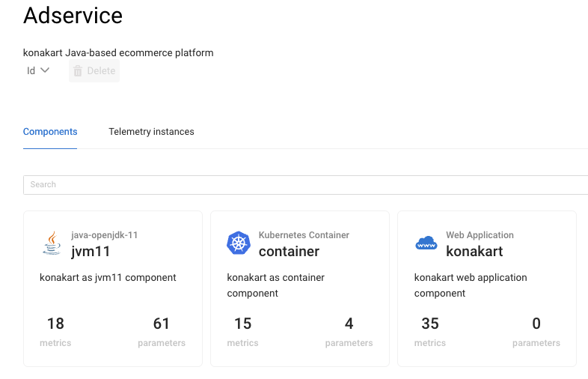
Task: Select the 35 metrics count on konakart
Action: click(x=430, y=324)
